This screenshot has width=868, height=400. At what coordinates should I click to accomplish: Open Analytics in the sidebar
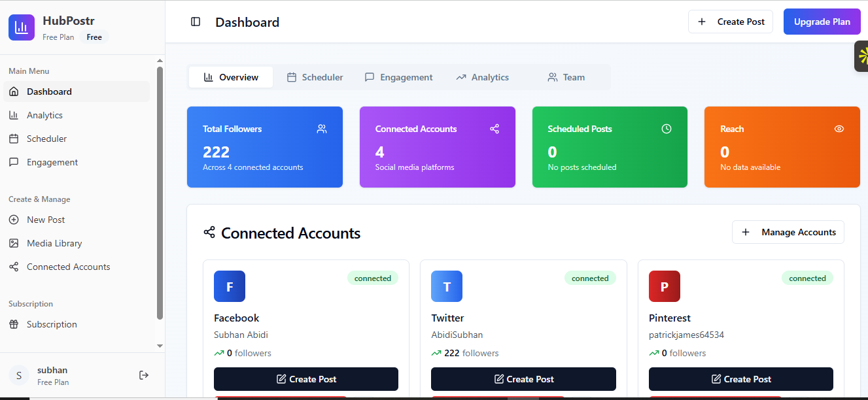click(x=77, y=115)
